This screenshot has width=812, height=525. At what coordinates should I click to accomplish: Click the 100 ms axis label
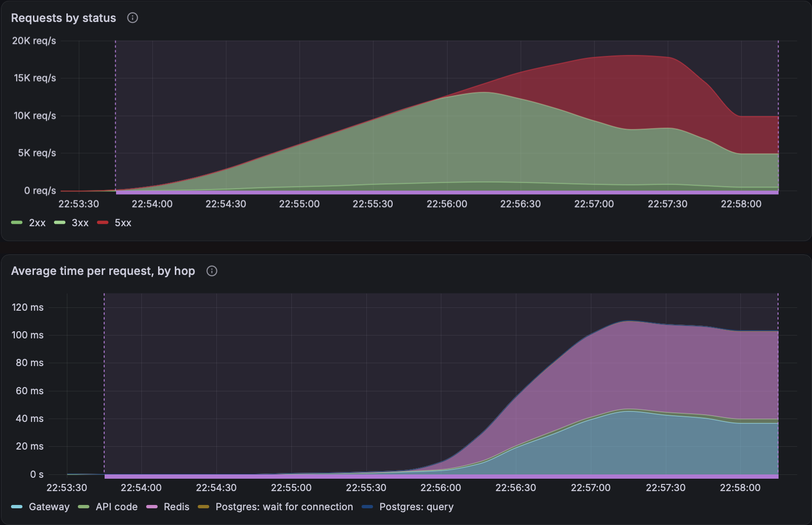pos(28,335)
